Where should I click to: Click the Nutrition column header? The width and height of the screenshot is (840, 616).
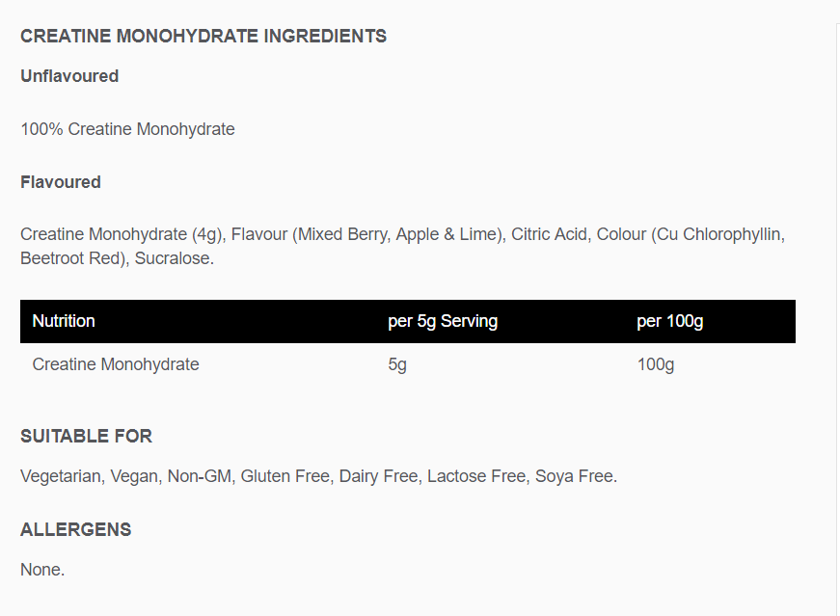click(64, 321)
